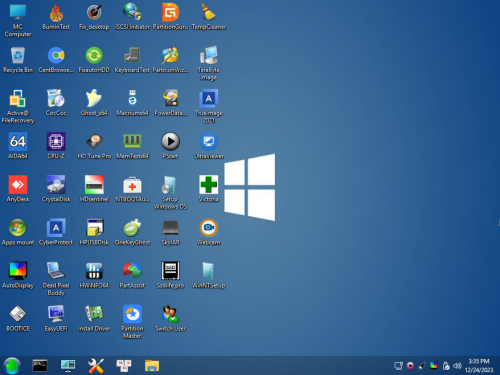Open the clock showing 3:35 PM
The height and width of the screenshot is (375, 500).
479,366
